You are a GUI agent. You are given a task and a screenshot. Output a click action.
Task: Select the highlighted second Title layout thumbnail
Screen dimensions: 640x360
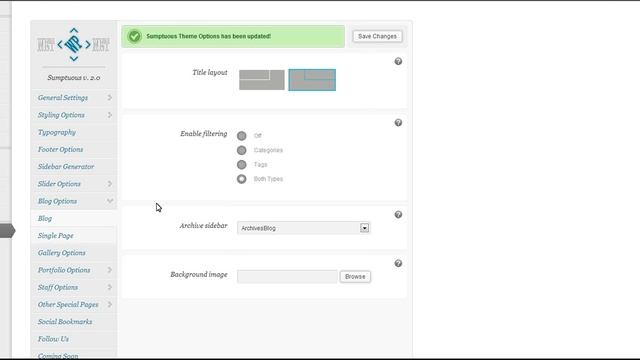[x=312, y=80]
